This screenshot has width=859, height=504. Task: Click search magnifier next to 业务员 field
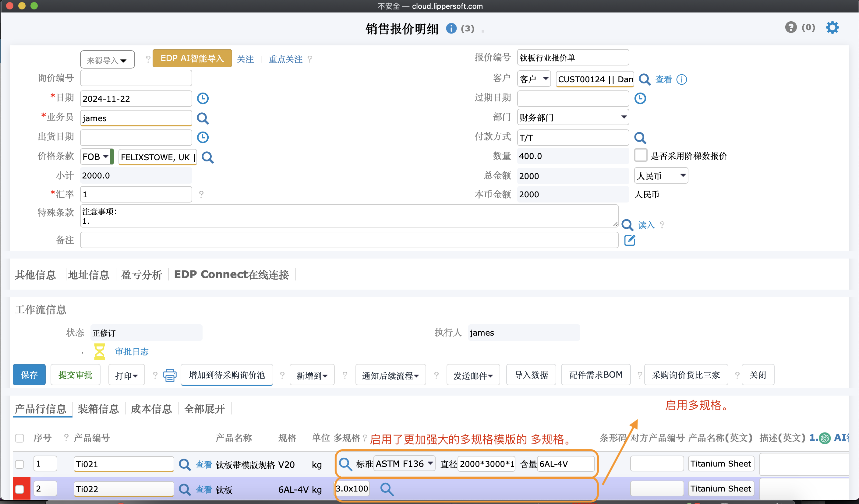(x=203, y=118)
